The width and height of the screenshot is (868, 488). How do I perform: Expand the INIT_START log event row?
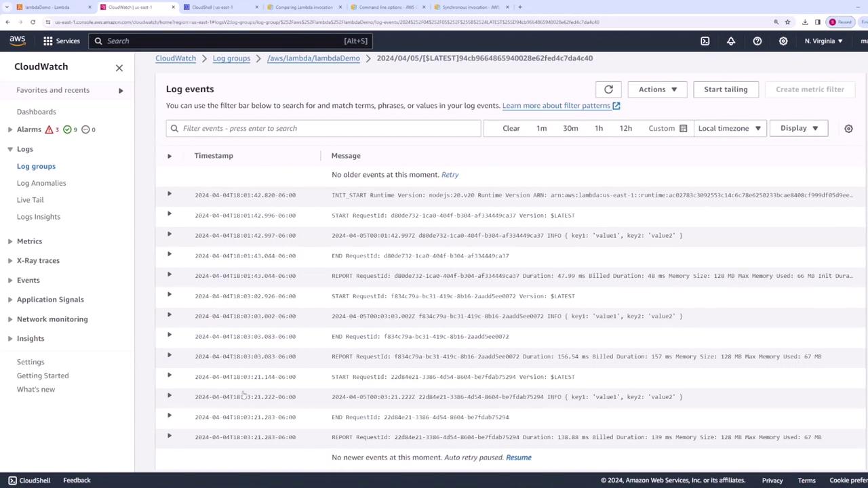tap(170, 195)
